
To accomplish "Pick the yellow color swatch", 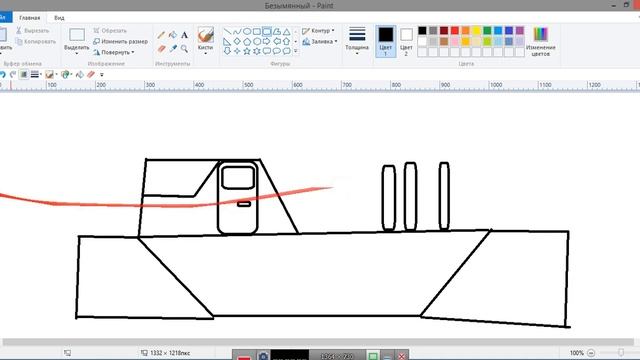I will tap(476, 31).
